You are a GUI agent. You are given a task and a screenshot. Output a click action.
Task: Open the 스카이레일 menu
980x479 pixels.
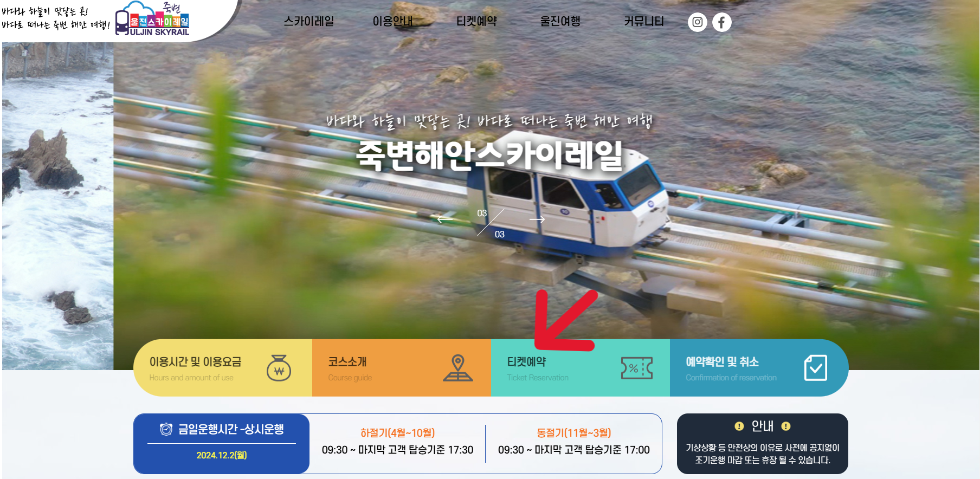[309, 21]
